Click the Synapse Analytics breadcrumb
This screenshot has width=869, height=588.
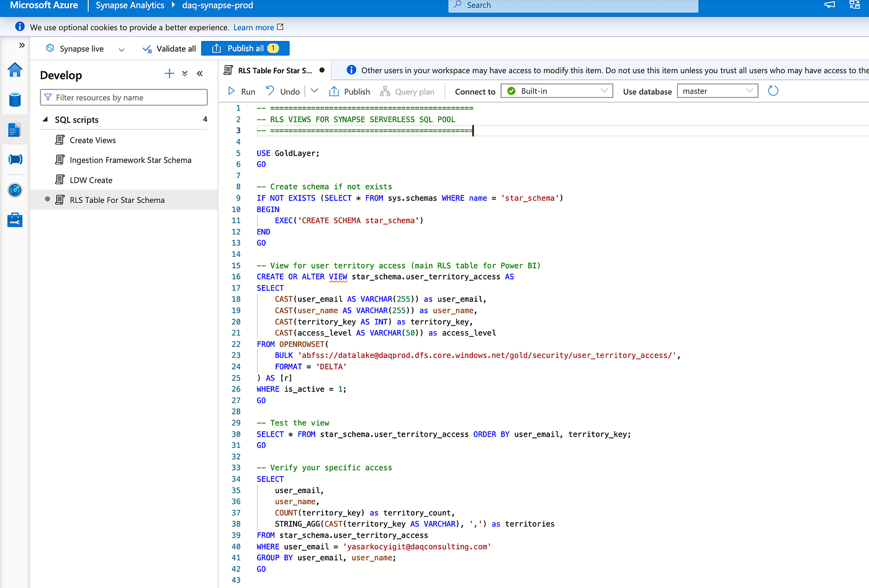pyautogui.click(x=130, y=6)
